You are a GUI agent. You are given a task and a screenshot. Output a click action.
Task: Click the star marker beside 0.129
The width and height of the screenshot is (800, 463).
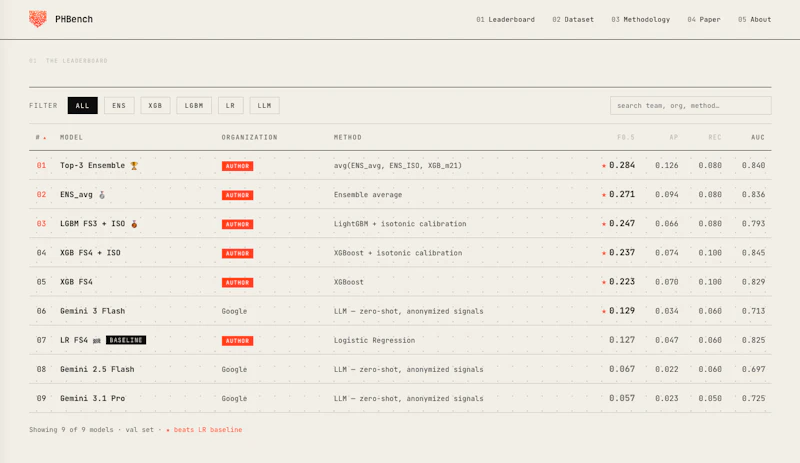pos(604,311)
